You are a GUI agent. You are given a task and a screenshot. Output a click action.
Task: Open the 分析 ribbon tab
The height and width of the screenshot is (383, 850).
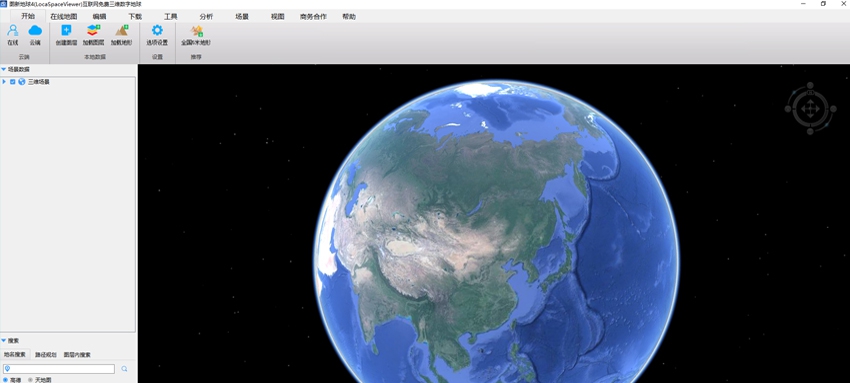tap(206, 16)
